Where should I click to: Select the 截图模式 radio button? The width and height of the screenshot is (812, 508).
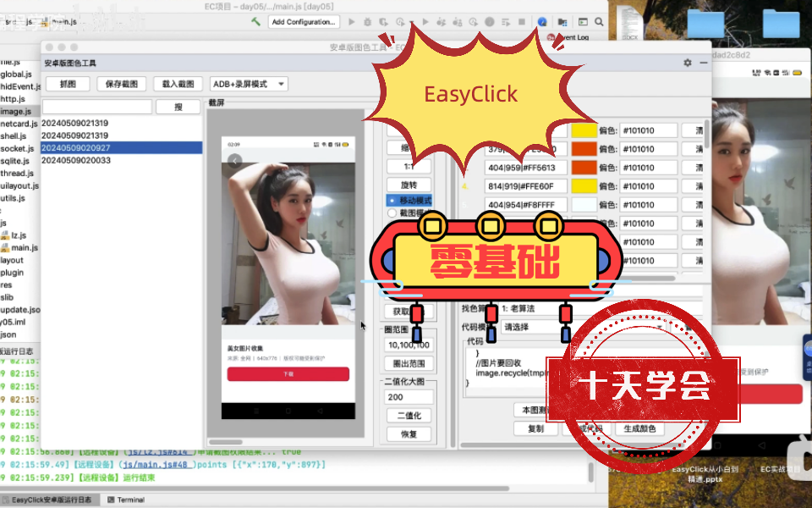click(392, 213)
